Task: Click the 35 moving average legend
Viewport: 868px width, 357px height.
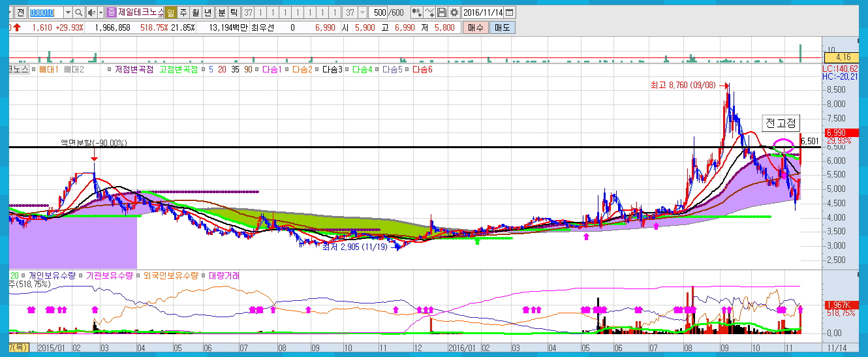Action: [234, 69]
